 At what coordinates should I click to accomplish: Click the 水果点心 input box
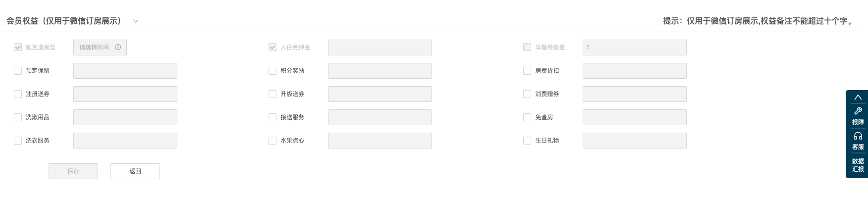click(380, 141)
